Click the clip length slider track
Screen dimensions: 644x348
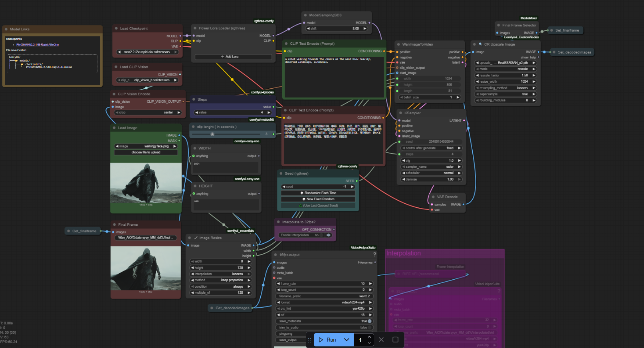pyautogui.click(x=232, y=134)
